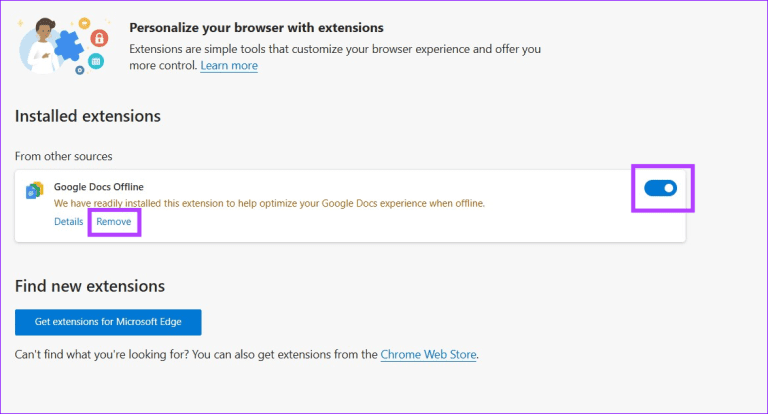Open the Learn more link about extensions

[x=229, y=65]
